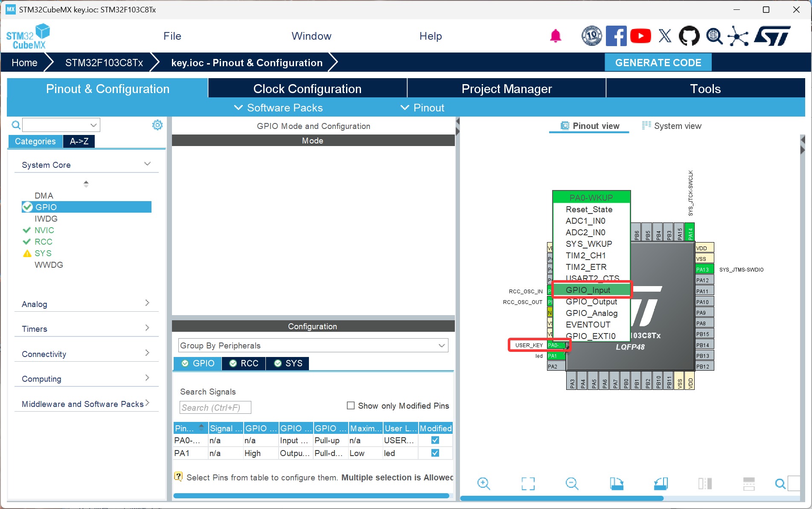Screen dimensions: 812x509
Task: Switch to System view
Action: point(672,126)
